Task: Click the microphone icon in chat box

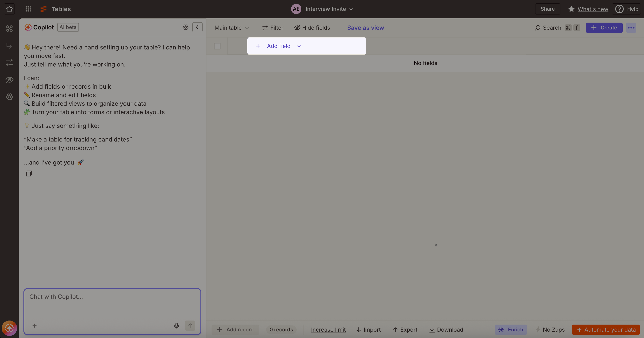Action: pos(177,325)
